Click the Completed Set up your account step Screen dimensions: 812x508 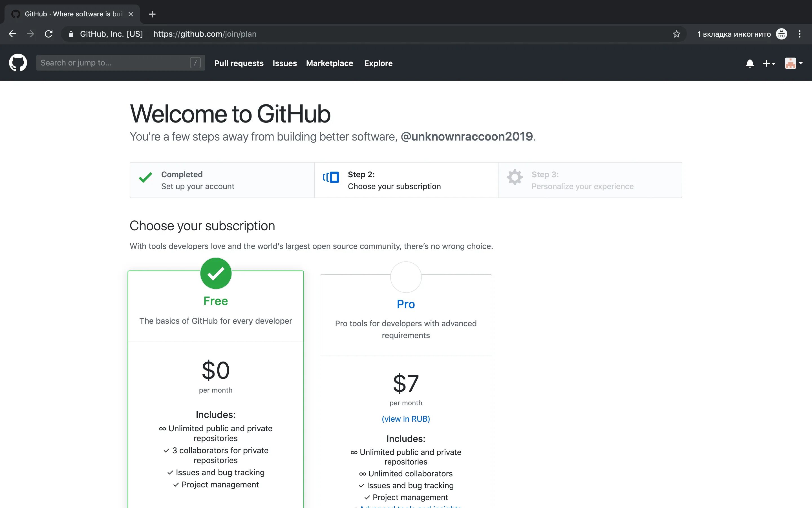click(x=222, y=180)
